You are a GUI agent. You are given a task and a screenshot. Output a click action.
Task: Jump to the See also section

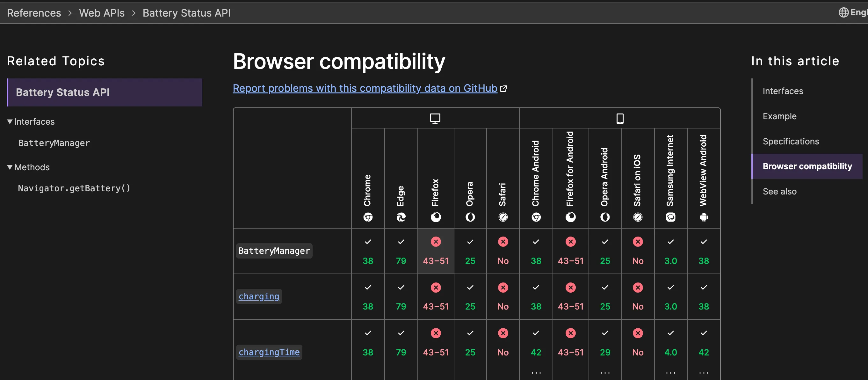click(x=779, y=192)
